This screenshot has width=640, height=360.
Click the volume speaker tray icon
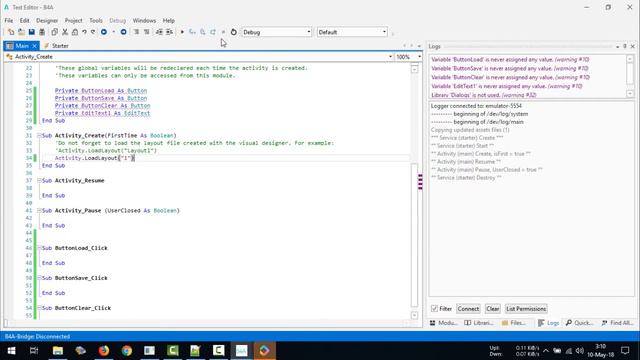coord(580,351)
